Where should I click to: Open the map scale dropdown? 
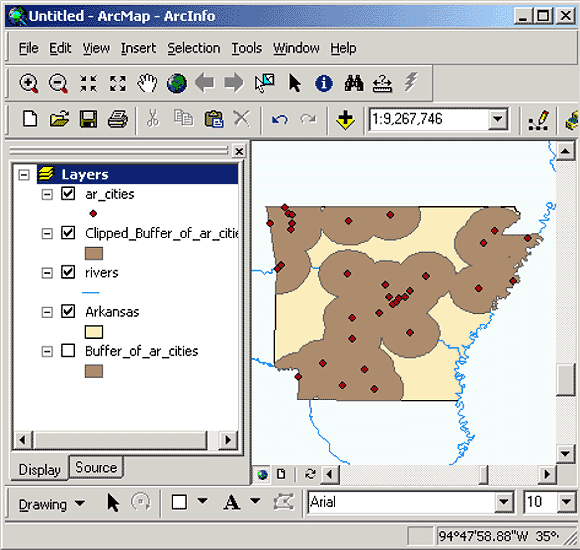point(498,119)
